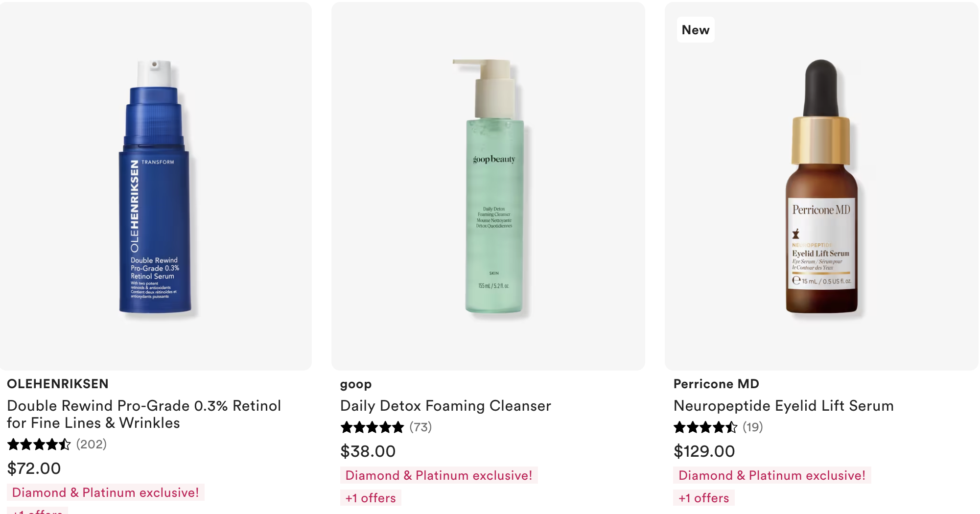Open Neuropeptide Eyelid Lift Serum title link

coord(783,406)
